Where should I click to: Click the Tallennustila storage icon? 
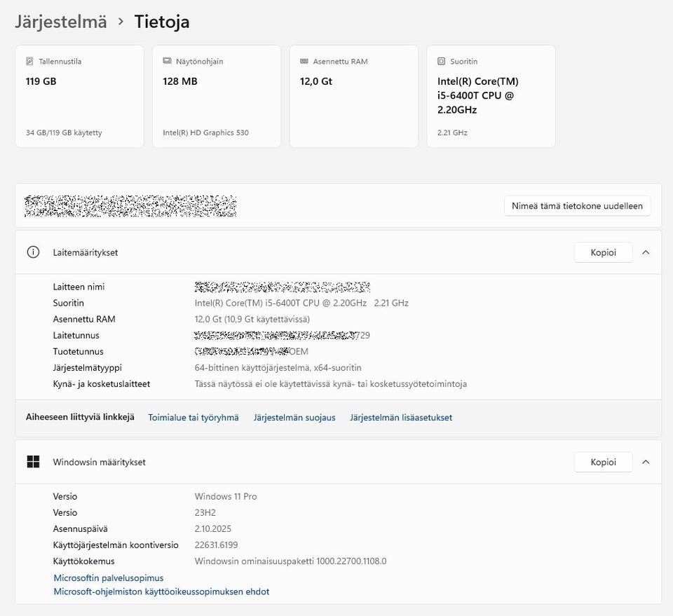pyautogui.click(x=29, y=62)
